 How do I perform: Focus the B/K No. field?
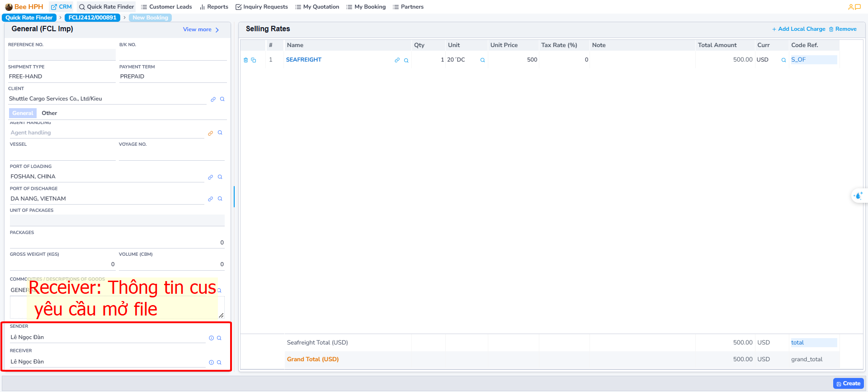[x=173, y=55]
